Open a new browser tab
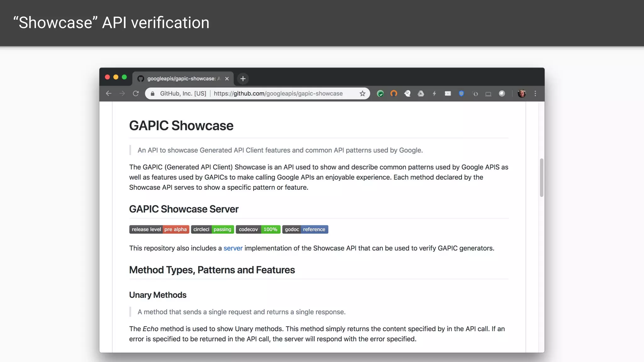This screenshot has width=644, height=362. [x=243, y=79]
